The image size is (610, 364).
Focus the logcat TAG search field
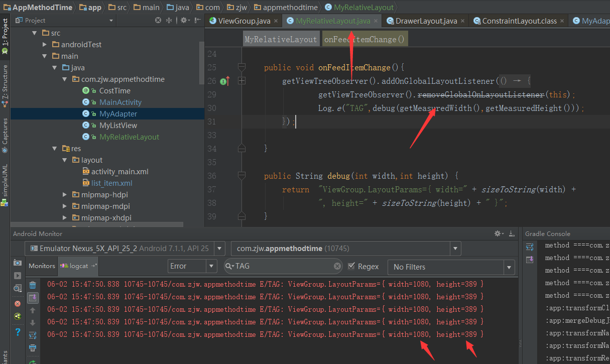tap(284, 266)
